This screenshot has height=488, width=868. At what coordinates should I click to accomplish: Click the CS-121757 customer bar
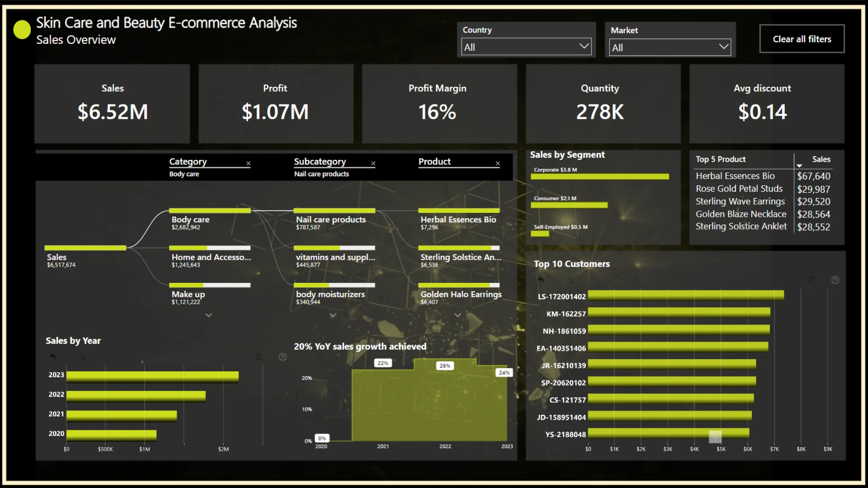click(x=670, y=398)
